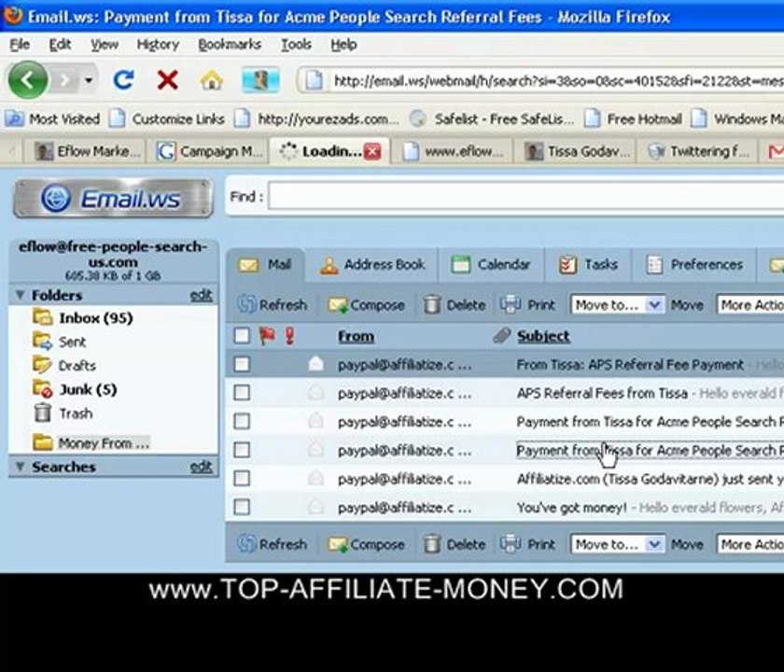Go to the home page icon

tap(212, 80)
